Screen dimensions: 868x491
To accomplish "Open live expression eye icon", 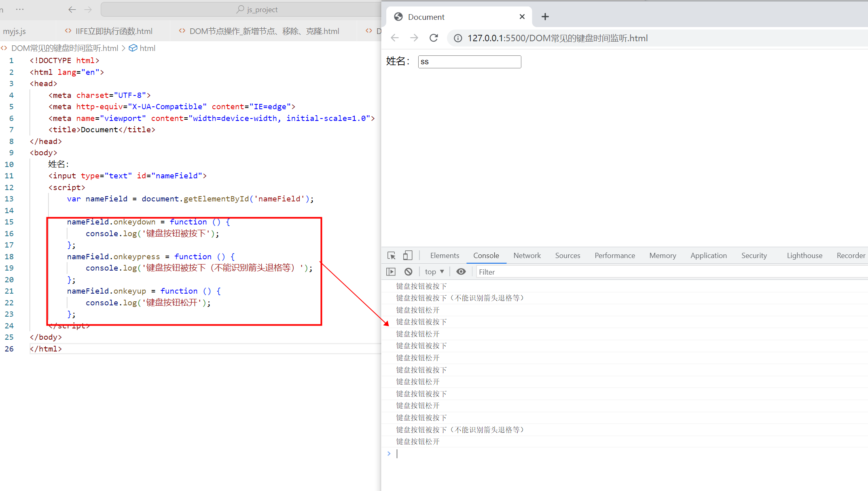I will click(x=461, y=272).
